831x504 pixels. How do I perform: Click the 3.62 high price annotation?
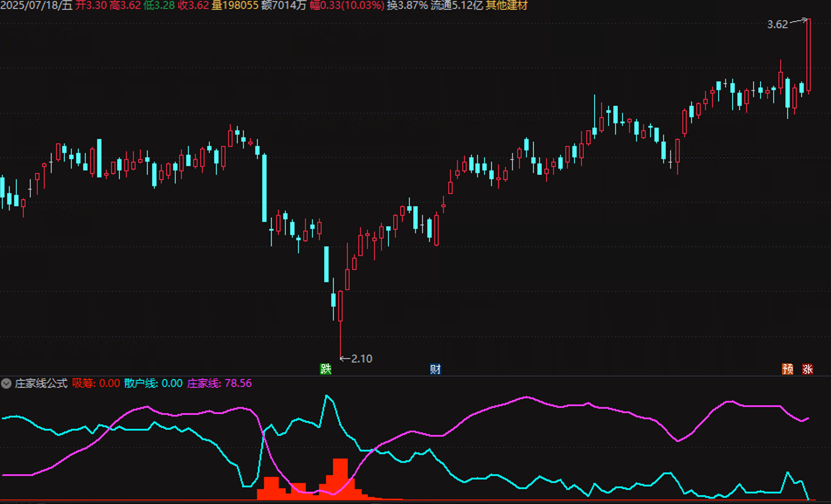coord(777,24)
